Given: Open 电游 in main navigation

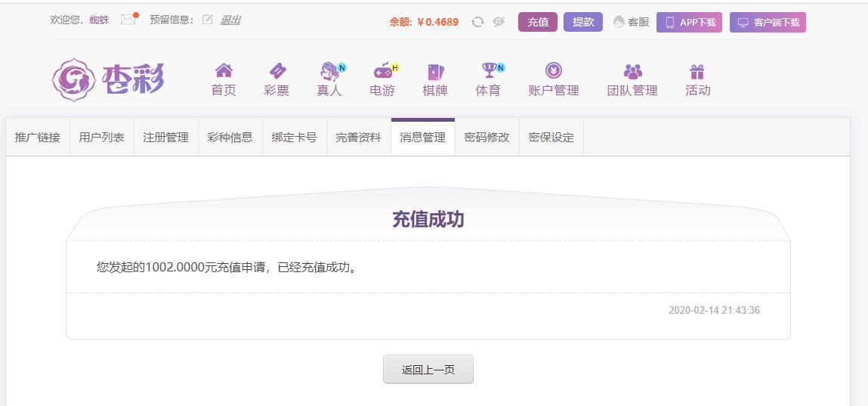Looking at the screenshot, I should click(382, 90).
